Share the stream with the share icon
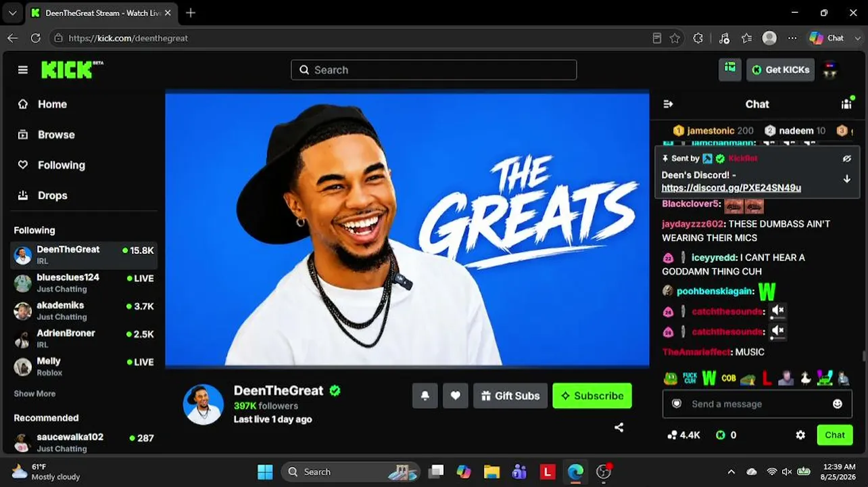 (619, 427)
